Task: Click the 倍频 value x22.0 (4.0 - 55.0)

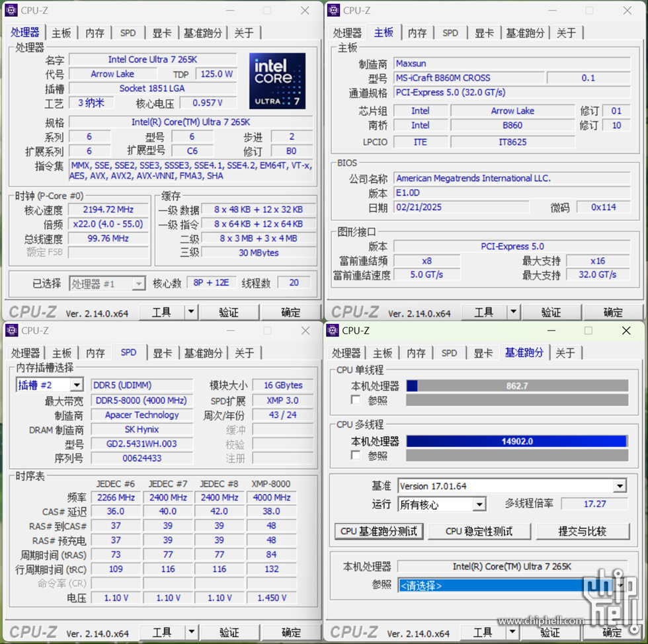Action: 108,224
